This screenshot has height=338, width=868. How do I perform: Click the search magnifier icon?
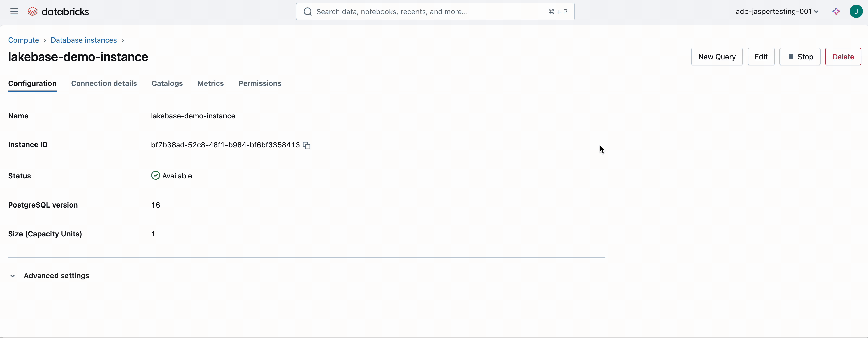[307, 12]
